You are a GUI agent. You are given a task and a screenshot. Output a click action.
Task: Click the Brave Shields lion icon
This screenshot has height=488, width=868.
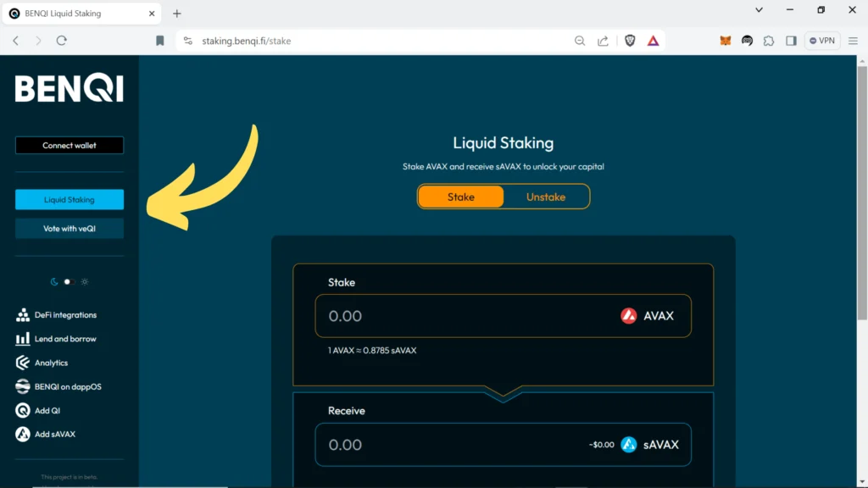tap(630, 41)
